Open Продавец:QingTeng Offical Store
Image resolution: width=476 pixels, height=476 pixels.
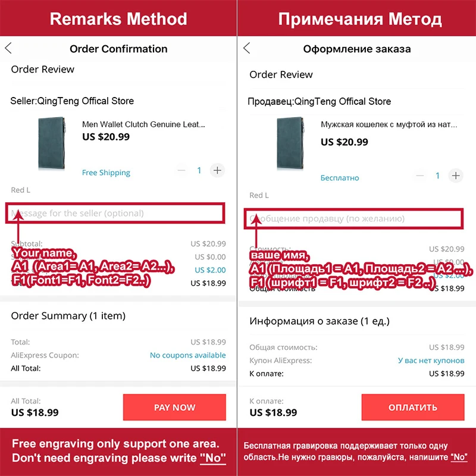click(320, 101)
